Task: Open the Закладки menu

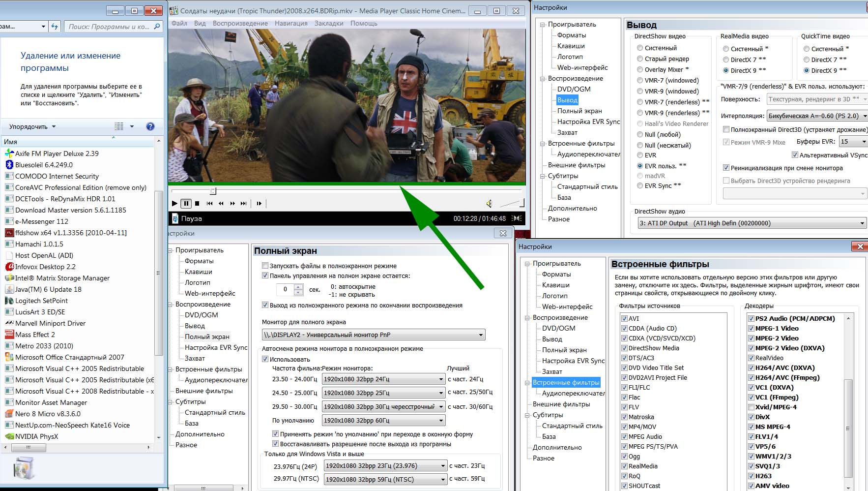Action: coord(329,23)
